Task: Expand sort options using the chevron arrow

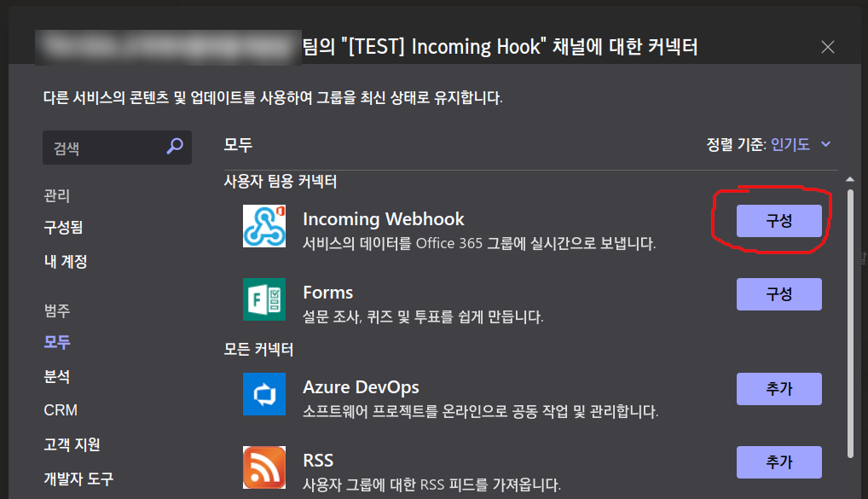Action: 826,144
